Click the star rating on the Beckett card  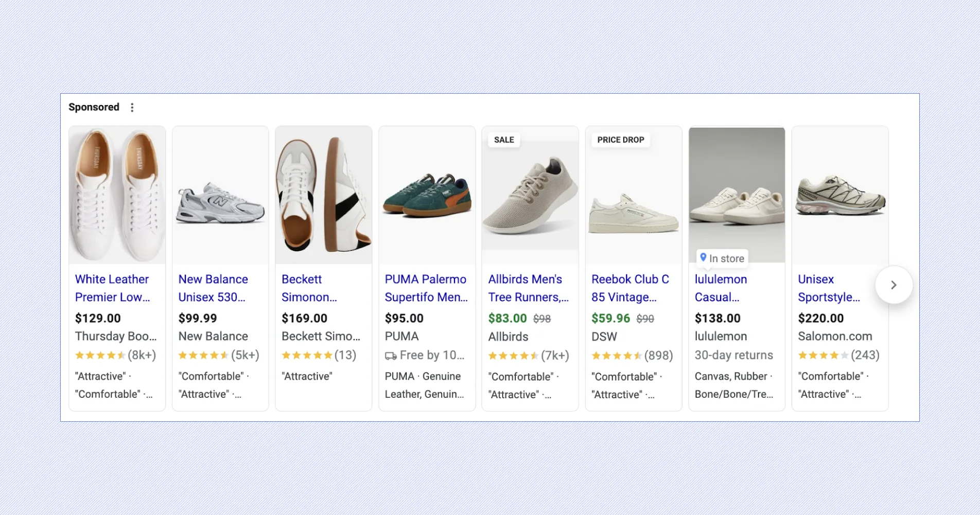point(307,355)
